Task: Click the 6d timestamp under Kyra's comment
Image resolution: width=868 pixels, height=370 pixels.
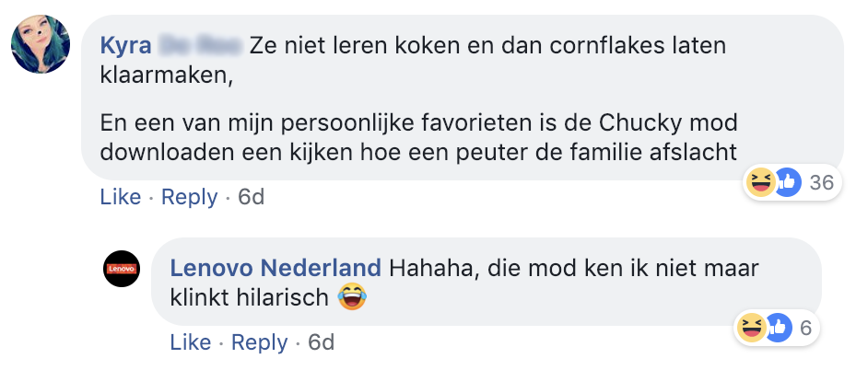Action: [x=251, y=197]
